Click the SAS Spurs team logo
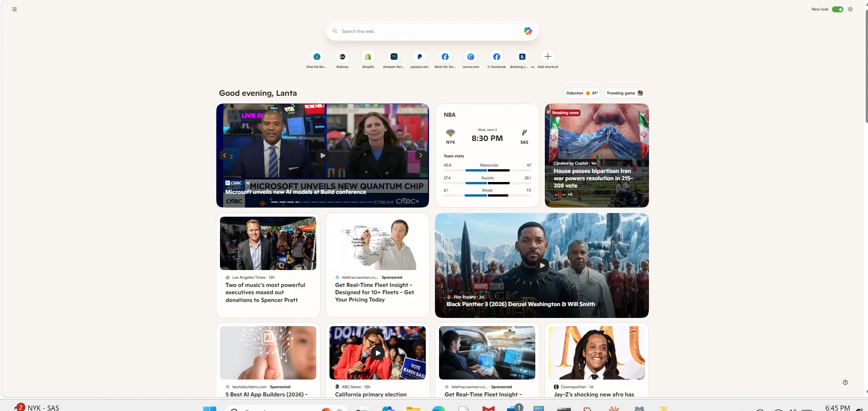 pyautogui.click(x=524, y=133)
